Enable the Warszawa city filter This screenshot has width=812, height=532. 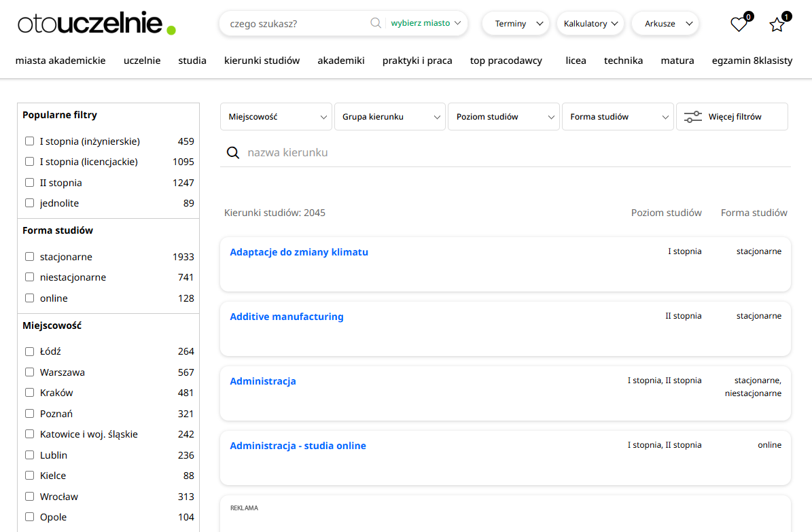pos(29,372)
